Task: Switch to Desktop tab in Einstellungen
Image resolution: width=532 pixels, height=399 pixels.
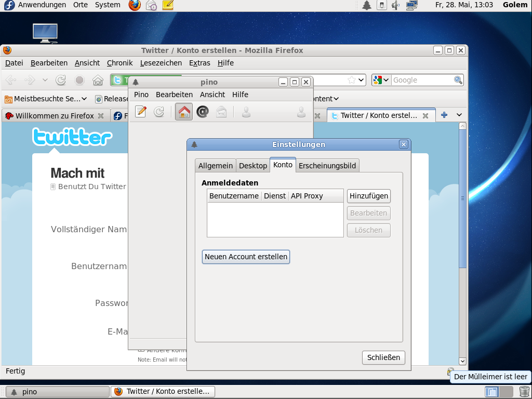Action: pyautogui.click(x=253, y=166)
